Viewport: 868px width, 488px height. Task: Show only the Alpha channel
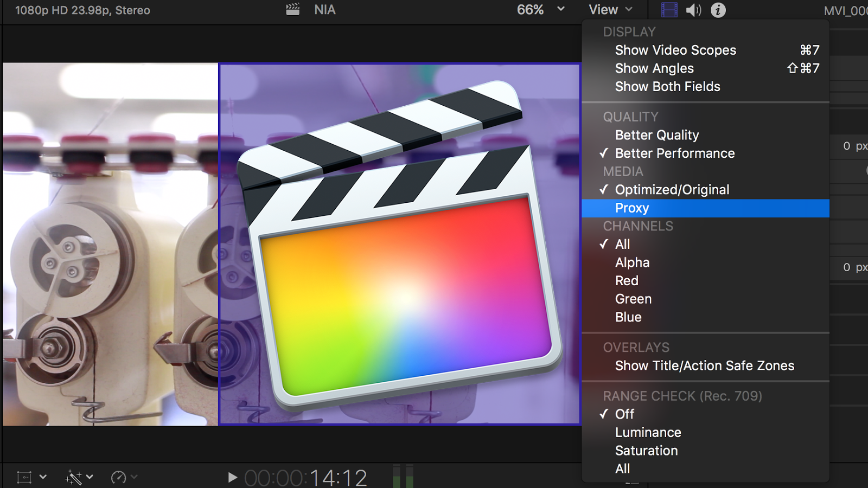click(705, 263)
